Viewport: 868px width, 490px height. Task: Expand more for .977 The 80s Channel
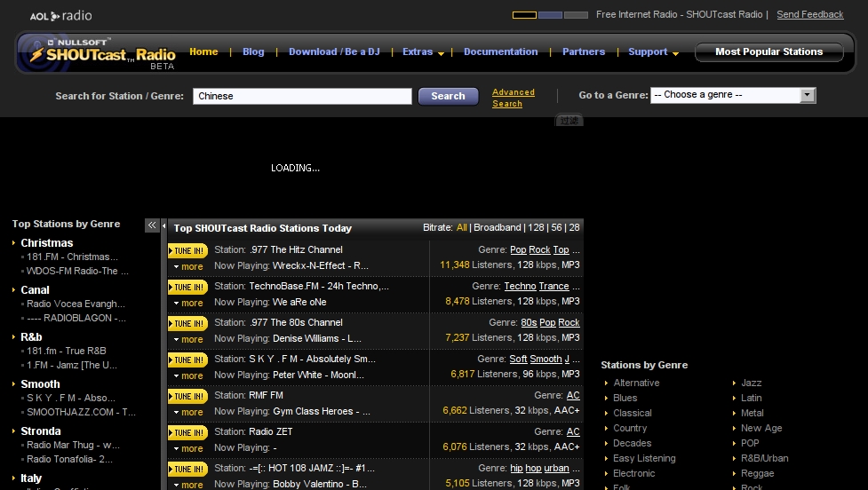pos(188,340)
